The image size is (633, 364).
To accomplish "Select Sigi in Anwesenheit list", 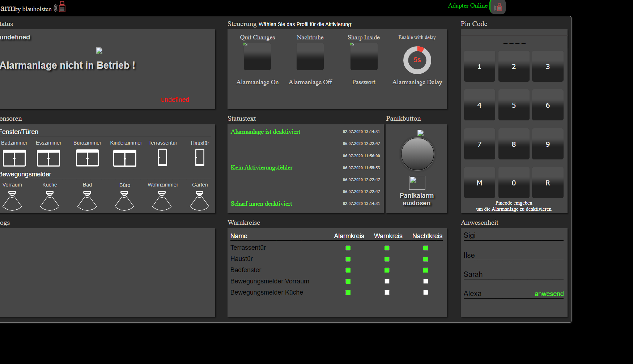I will 514,235.
